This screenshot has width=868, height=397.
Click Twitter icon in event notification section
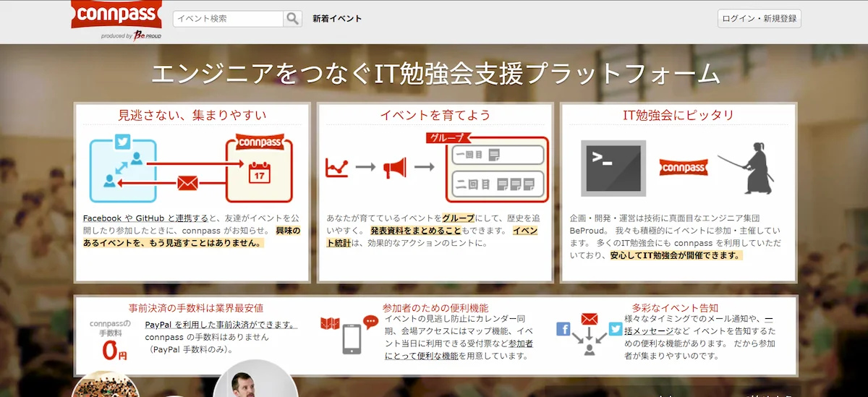pos(616,329)
